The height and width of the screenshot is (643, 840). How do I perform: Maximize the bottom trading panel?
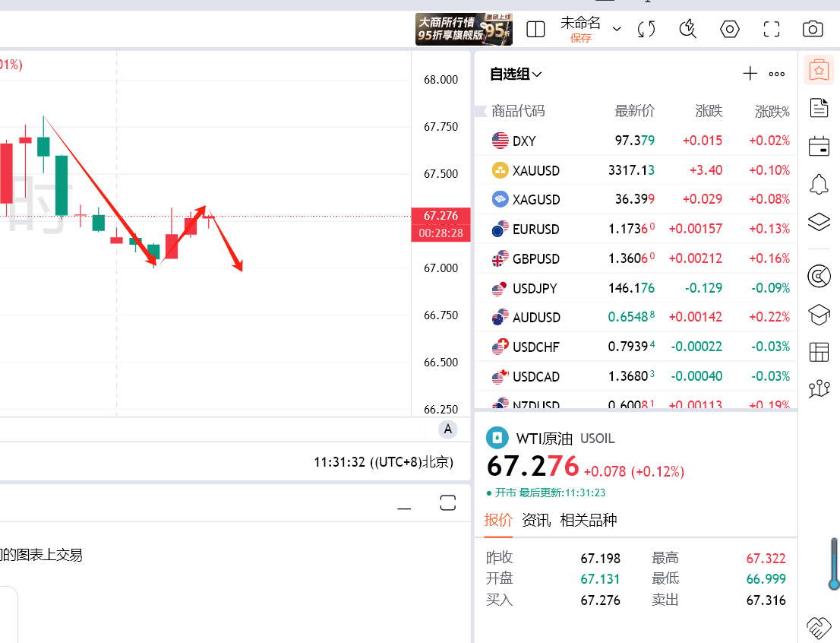pos(448,502)
